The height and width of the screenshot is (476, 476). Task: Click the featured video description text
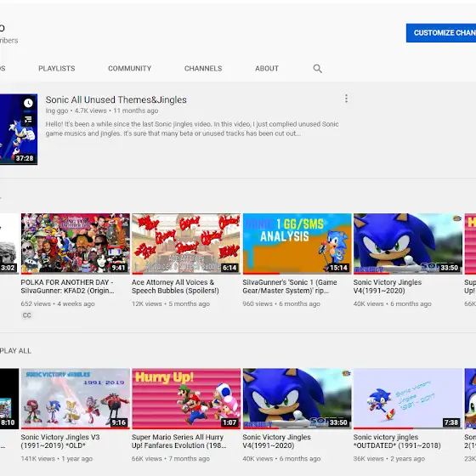pyautogui.click(x=192, y=128)
